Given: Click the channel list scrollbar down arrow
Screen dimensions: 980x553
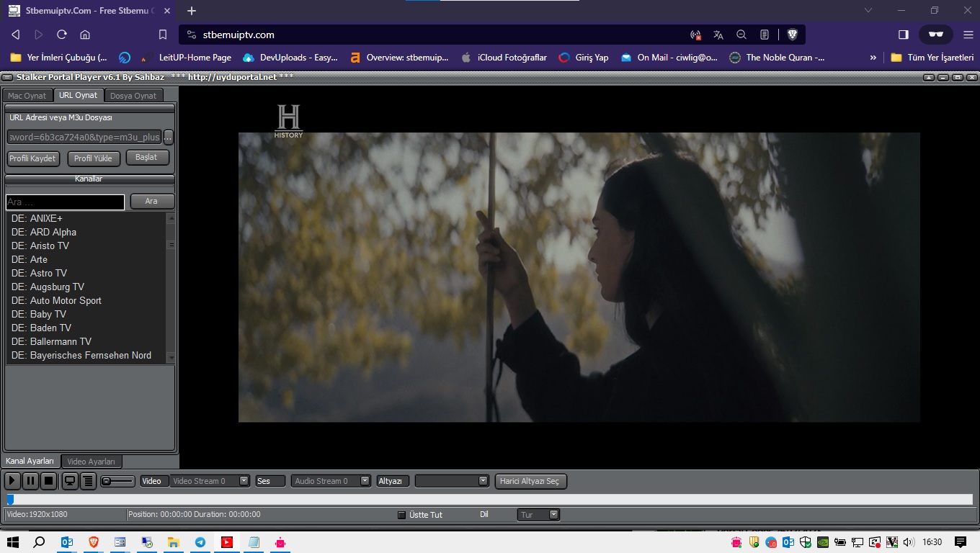Looking at the screenshot, I should 171,357.
